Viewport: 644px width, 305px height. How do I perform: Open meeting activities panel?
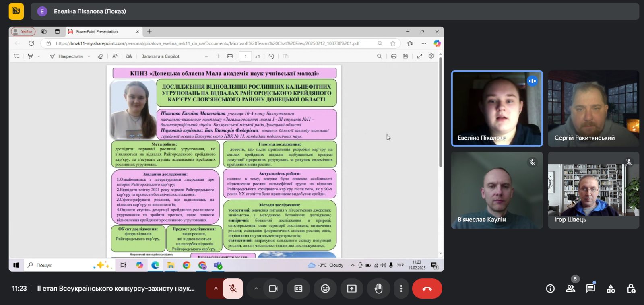611,289
